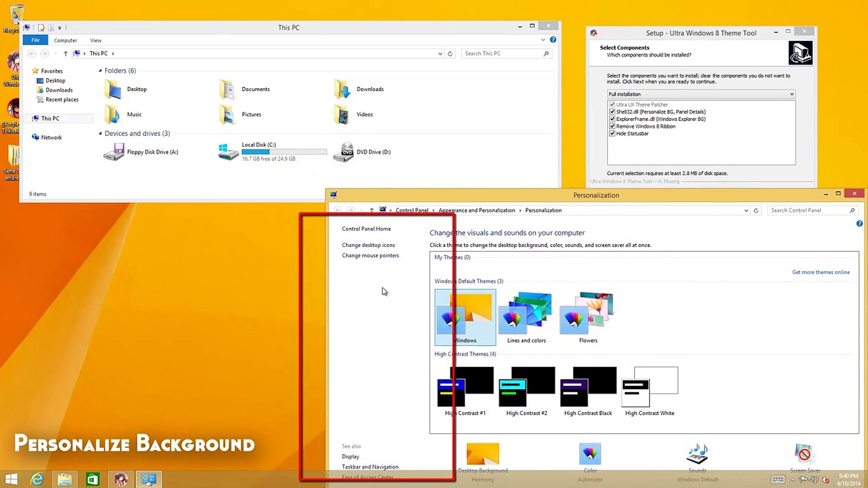Open the Sounds settings icon
Screen dimensions: 868x488
(x=697, y=454)
